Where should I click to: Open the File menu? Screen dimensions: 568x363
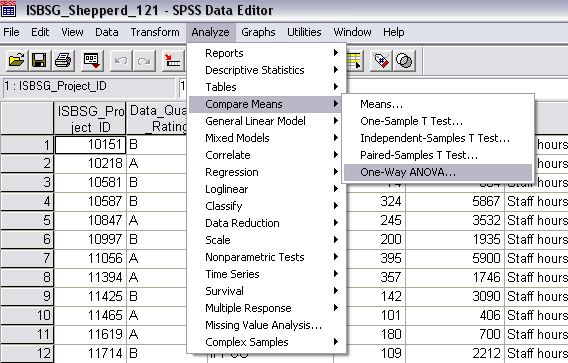11,32
